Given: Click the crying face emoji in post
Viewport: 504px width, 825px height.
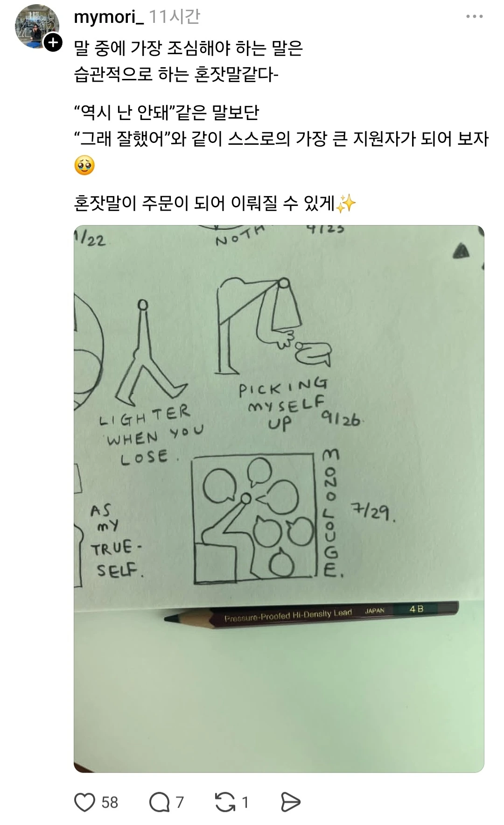Looking at the screenshot, I should (x=84, y=165).
